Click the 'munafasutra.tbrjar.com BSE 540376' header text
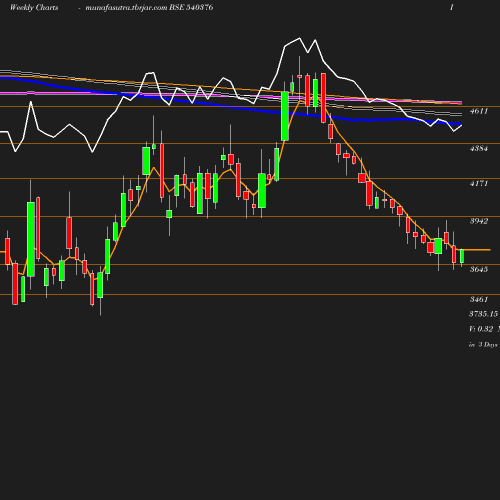Viewport: 500px width, 500px height. [x=149, y=8]
